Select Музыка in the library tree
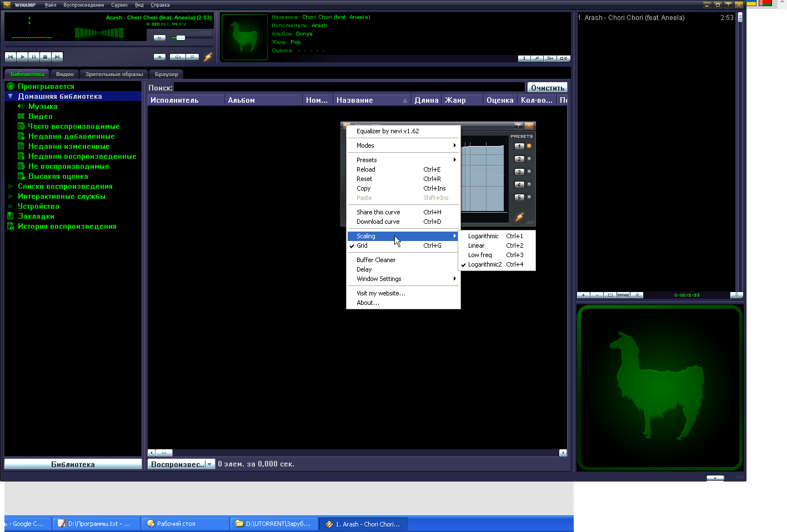 point(43,106)
